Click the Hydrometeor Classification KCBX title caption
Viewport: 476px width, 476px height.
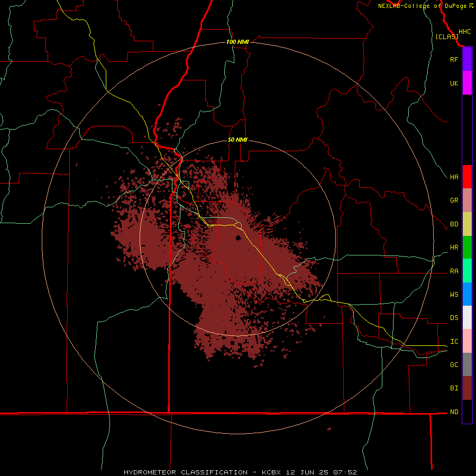tap(240, 472)
